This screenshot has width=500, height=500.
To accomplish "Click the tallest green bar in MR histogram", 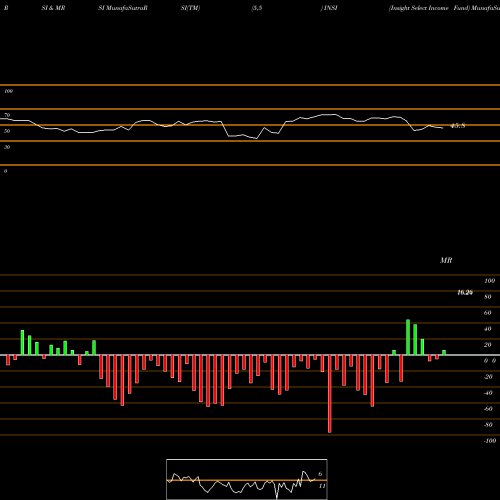I will [408, 337].
